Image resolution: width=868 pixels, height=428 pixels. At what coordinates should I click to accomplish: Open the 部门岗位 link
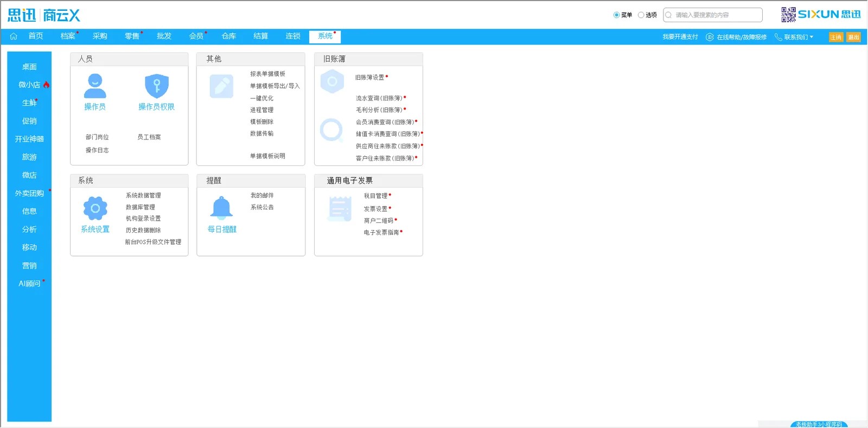[97, 137]
